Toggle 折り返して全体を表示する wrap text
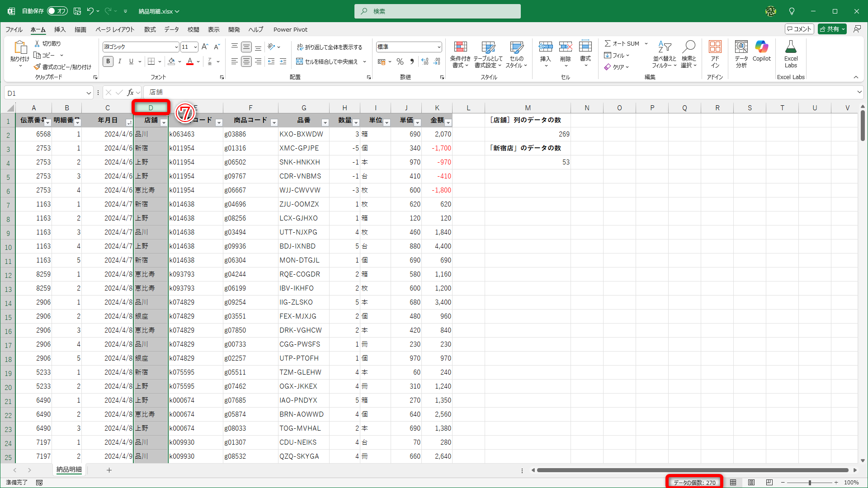Screen dimensions: 868x488 329,47
